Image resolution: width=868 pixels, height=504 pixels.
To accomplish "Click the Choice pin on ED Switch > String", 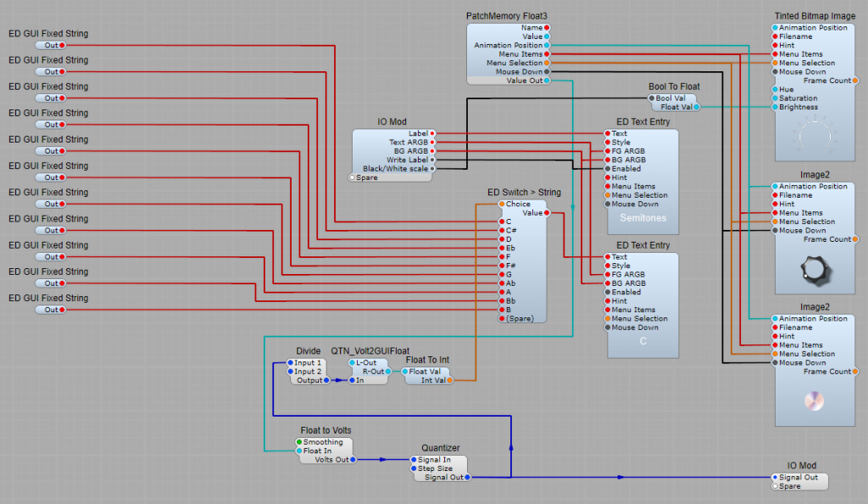I will click(502, 204).
